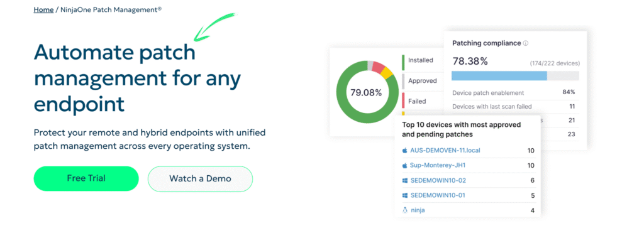The width and height of the screenshot is (644, 243).
Task: Open the ninja device link
Action: pyautogui.click(x=418, y=210)
